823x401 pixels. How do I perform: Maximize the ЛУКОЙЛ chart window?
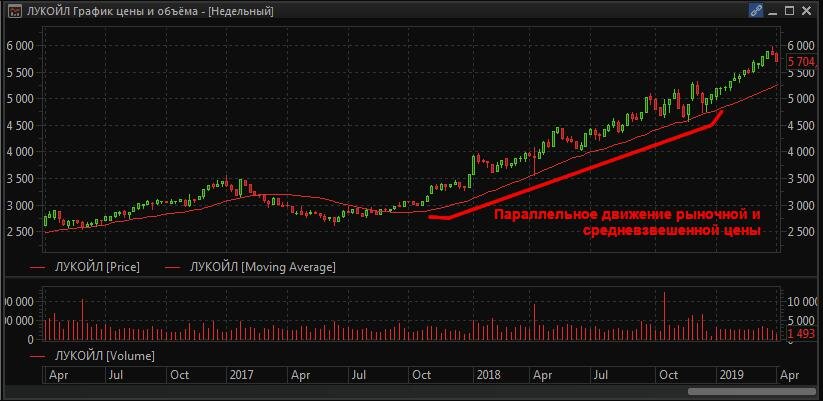(789, 11)
